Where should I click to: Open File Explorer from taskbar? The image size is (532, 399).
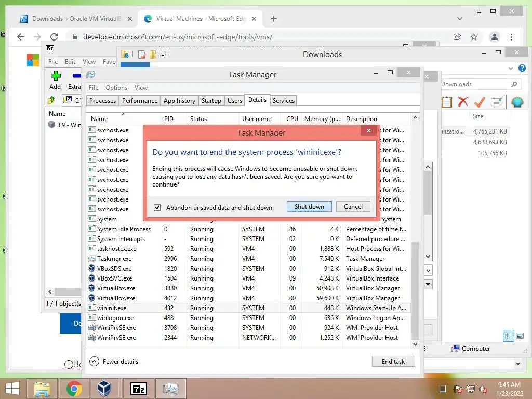[x=42, y=389]
